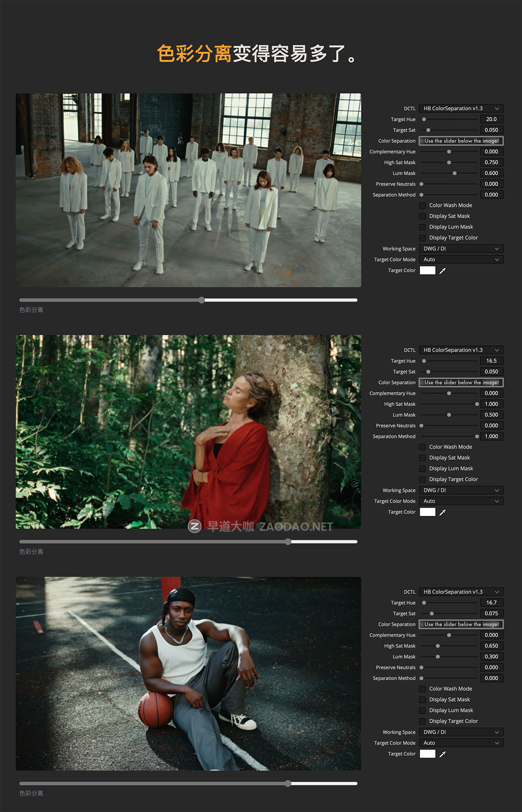Pick target color with eyedropper in basketball panel
The width and height of the screenshot is (522, 812).
point(442,754)
